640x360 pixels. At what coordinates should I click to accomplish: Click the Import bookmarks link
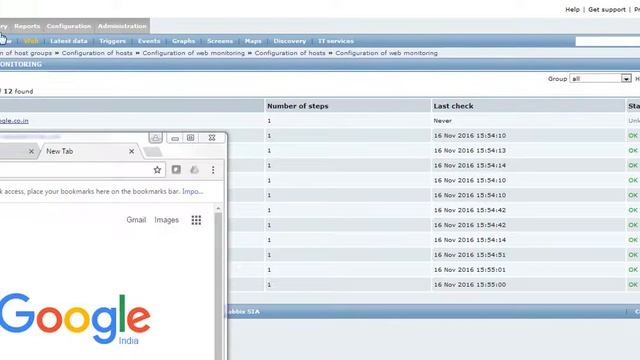(193, 191)
